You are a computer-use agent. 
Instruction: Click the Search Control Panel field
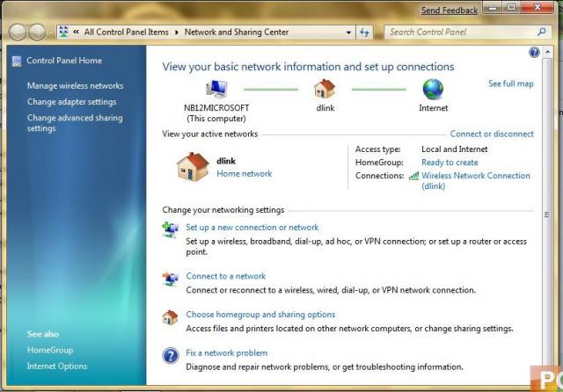click(x=463, y=32)
